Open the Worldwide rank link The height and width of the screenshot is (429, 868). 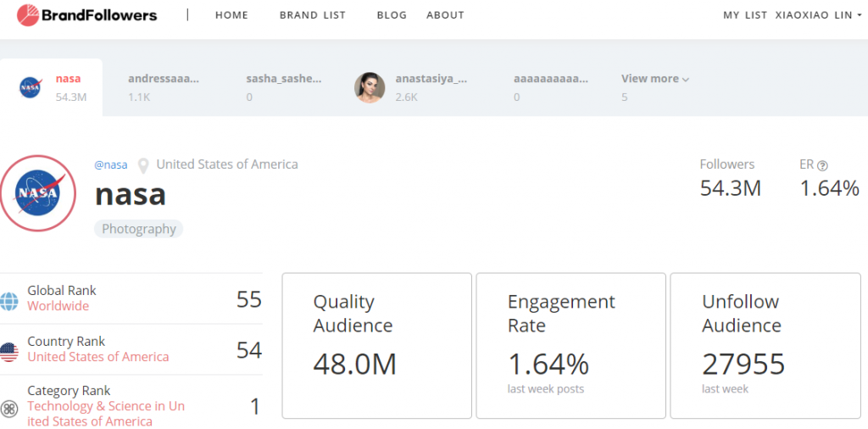(x=58, y=306)
